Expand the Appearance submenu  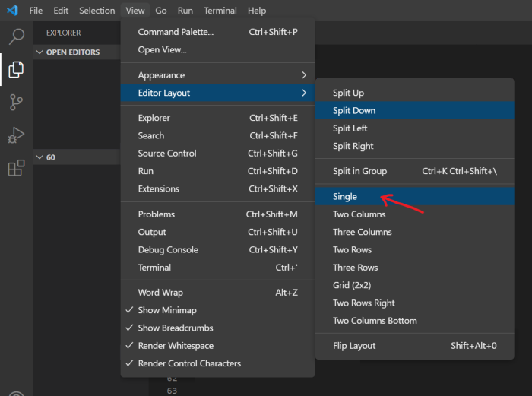click(x=218, y=75)
